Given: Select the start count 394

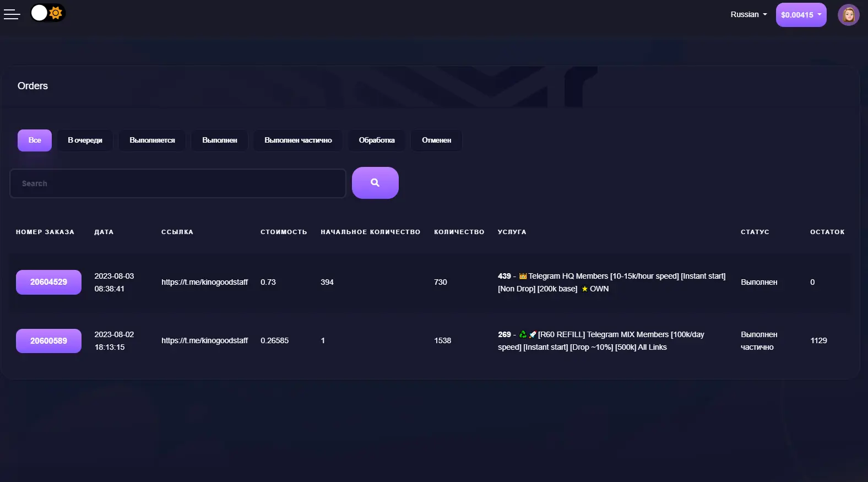Looking at the screenshot, I should [327, 282].
